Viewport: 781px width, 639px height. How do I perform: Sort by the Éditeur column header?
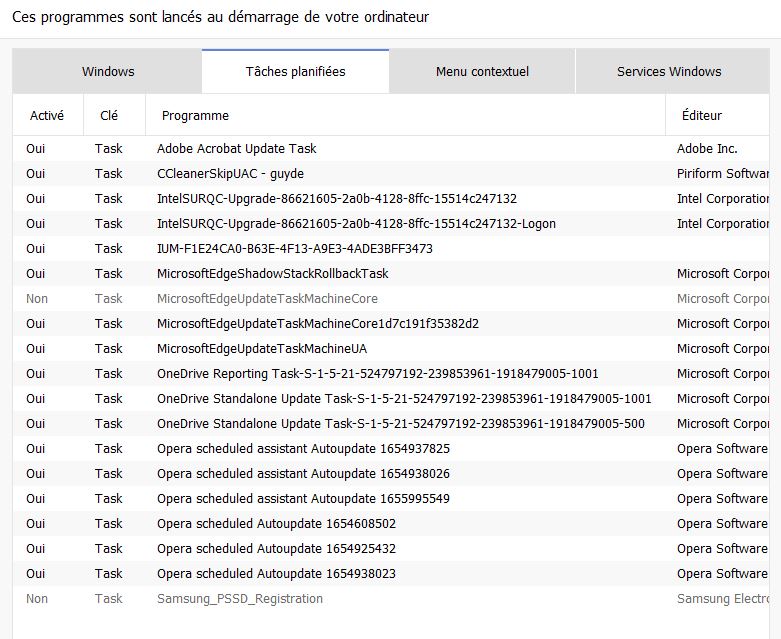718,116
